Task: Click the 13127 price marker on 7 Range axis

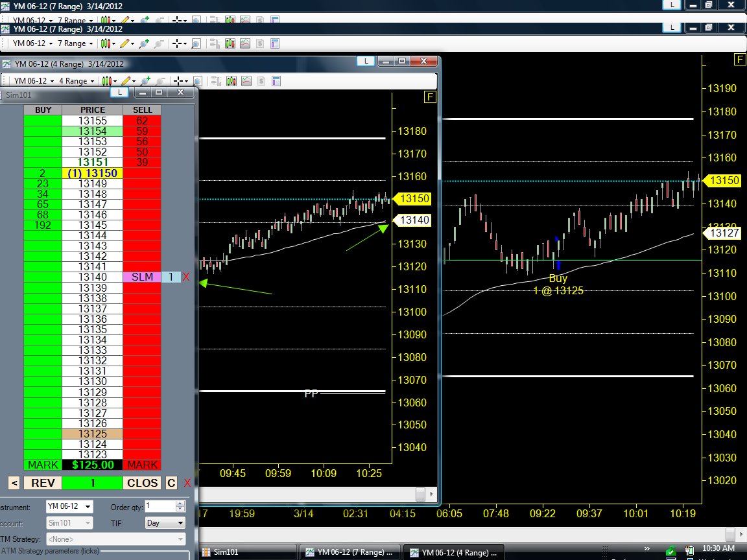Action: pos(724,233)
